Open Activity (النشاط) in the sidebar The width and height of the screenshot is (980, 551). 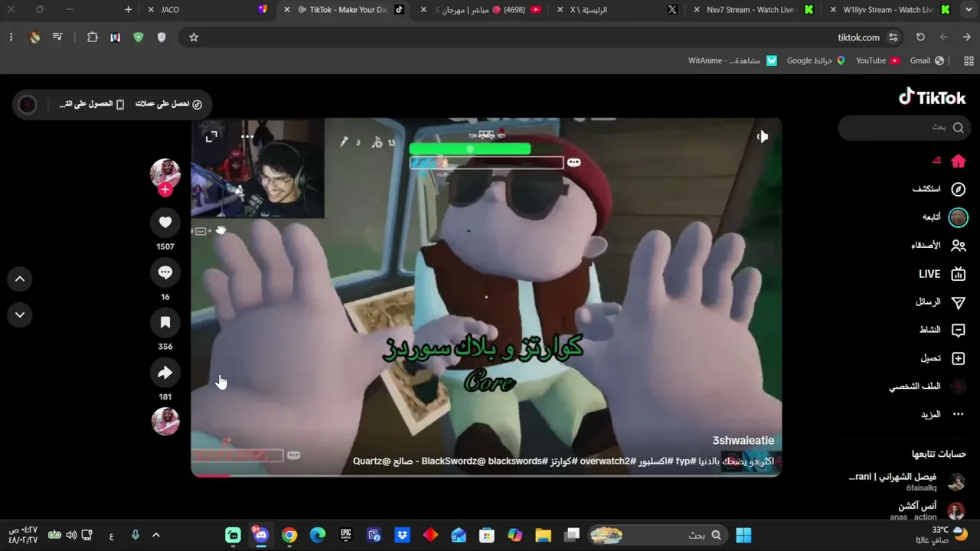point(942,330)
